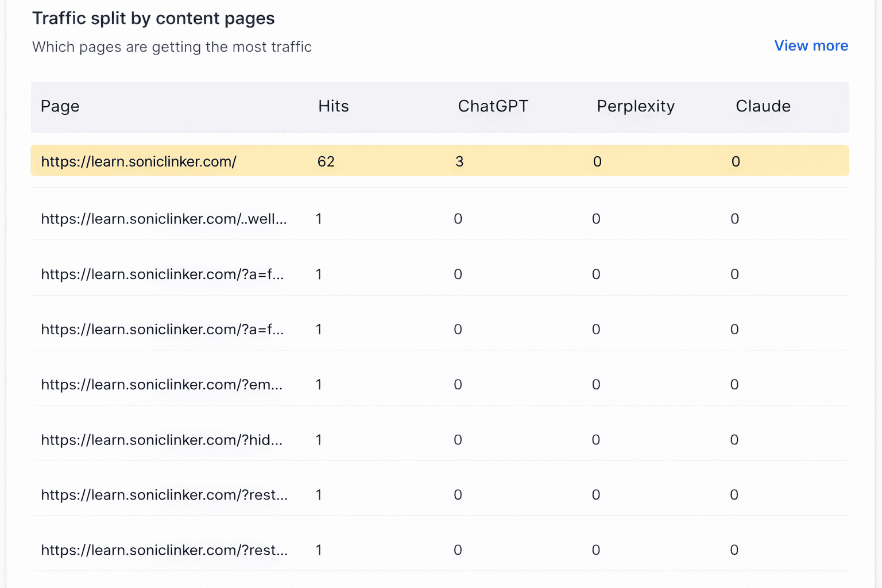
Task: Click Perplexity value in the ?em... row
Action: pyautogui.click(x=596, y=385)
